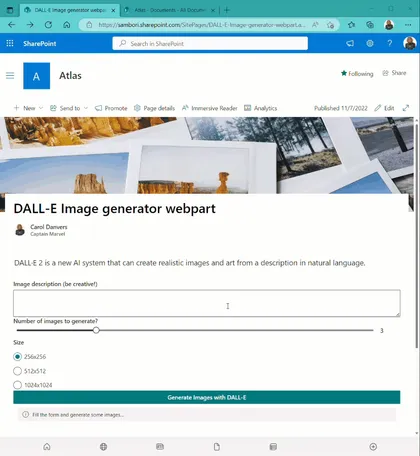Screen dimensions: 420x456
Task: Open the browser home page
Action: point(67,25)
